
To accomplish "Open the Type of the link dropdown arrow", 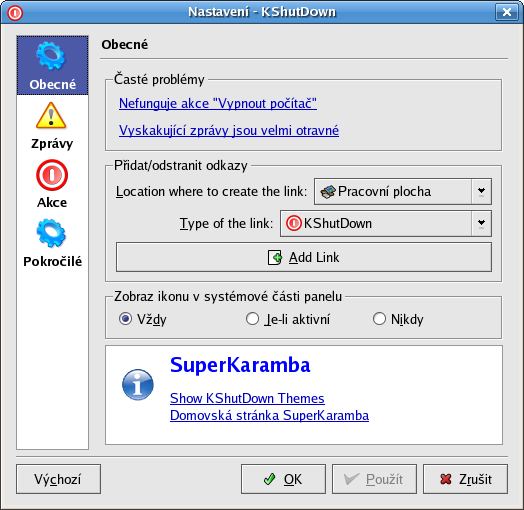I will click(x=481, y=223).
